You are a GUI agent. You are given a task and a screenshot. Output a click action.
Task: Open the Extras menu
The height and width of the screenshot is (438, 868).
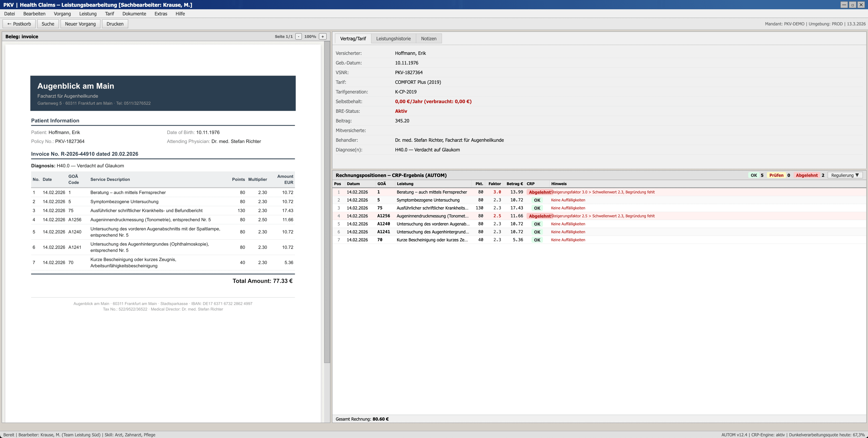[x=161, y=14]
